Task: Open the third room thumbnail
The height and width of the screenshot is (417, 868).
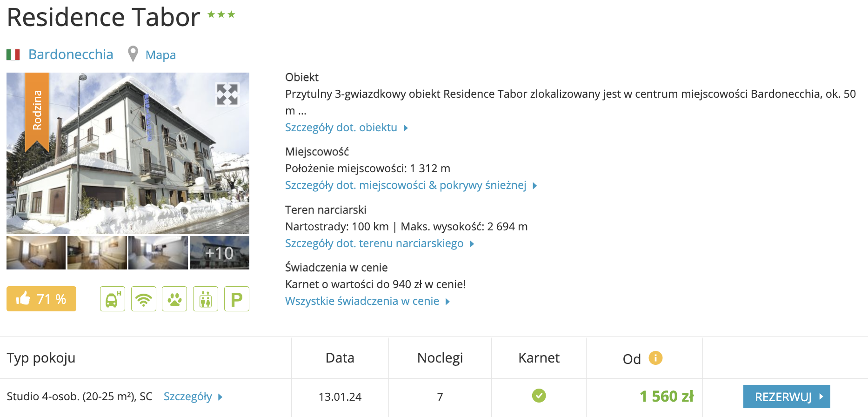Action: click(x=158, y=253)
